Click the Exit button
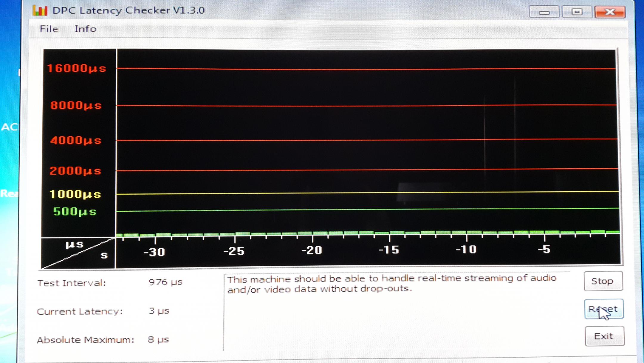The height and width of the screenshot is (363, 644). pyautogui.click(x=604, y=336)
